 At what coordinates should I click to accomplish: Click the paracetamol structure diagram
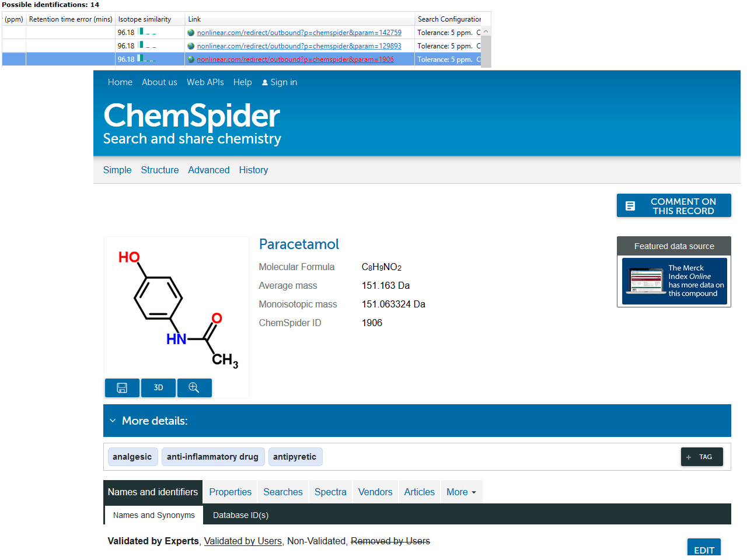pos(177,309)
